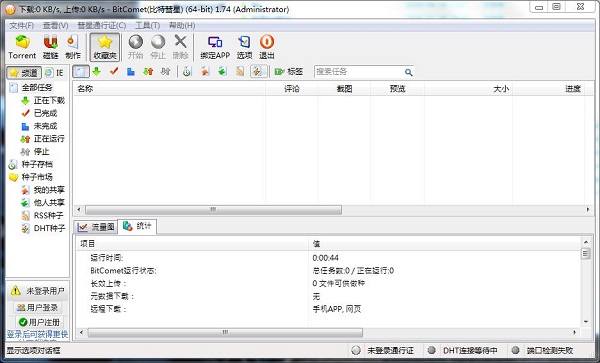Click red checkmark completed filter toolbar icon

(114, 72)
